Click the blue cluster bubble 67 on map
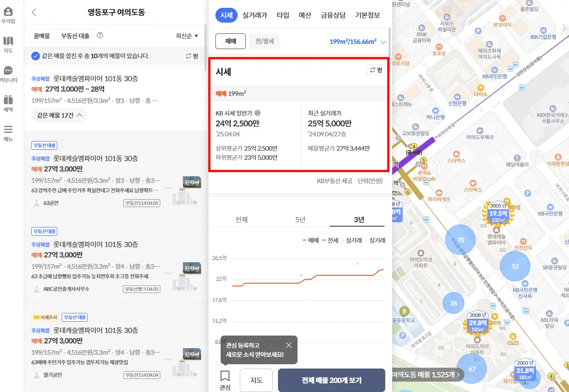Image resolution: width=569 pixels, height=392 pixels. [x=472, y=369]
